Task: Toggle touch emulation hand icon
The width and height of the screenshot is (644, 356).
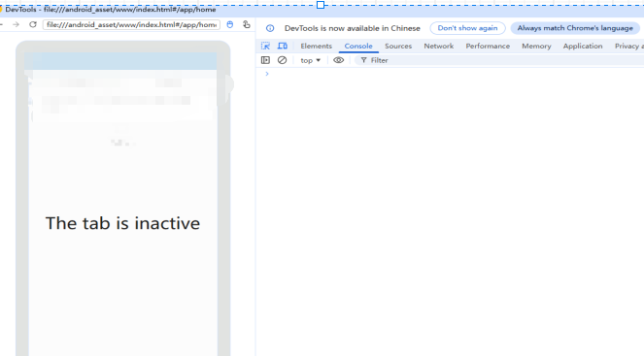Action: coord(246,24)
